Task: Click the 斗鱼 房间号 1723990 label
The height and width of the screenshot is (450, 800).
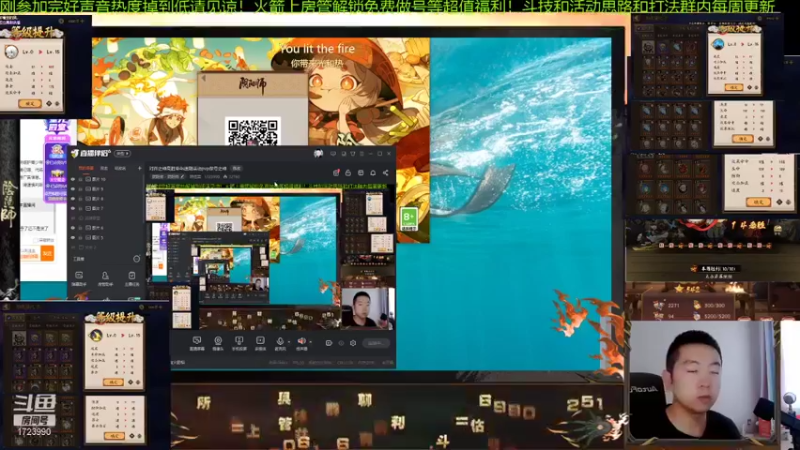Action: tap(34, 416)
